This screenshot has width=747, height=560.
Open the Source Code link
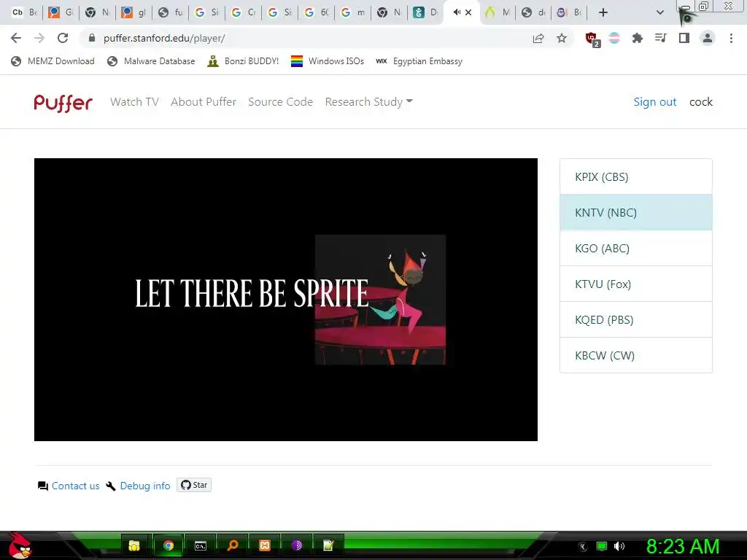pos(280,102)
